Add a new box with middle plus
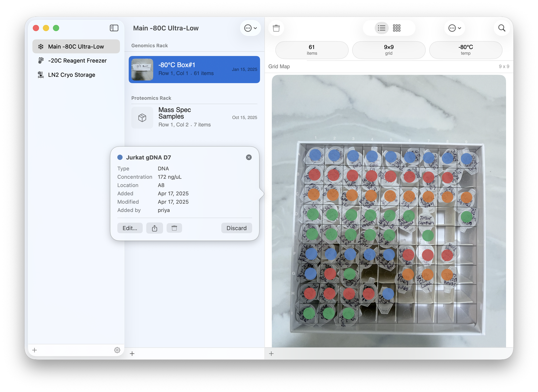538x392 pixels. coord(132,354)
